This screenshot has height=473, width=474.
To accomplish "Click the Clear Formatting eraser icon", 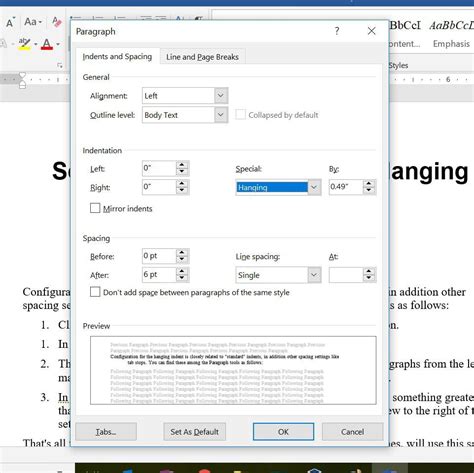I will [x=57, y=22].
